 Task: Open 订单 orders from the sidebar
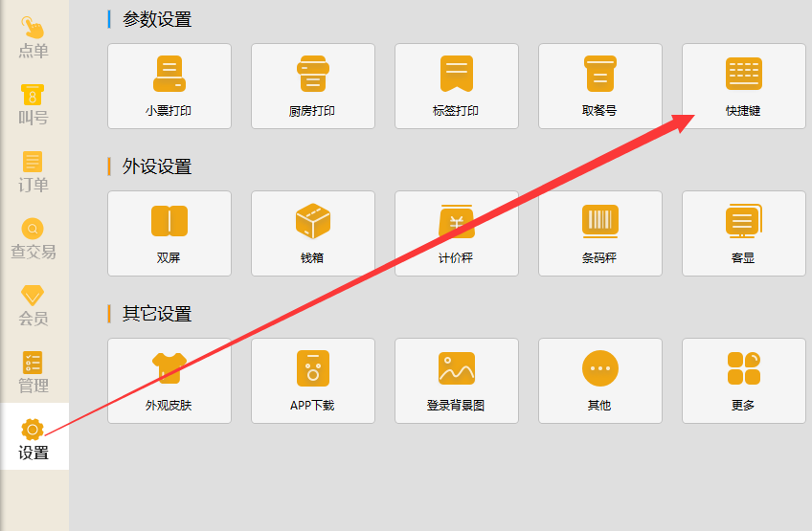click(x=34, y=171)
